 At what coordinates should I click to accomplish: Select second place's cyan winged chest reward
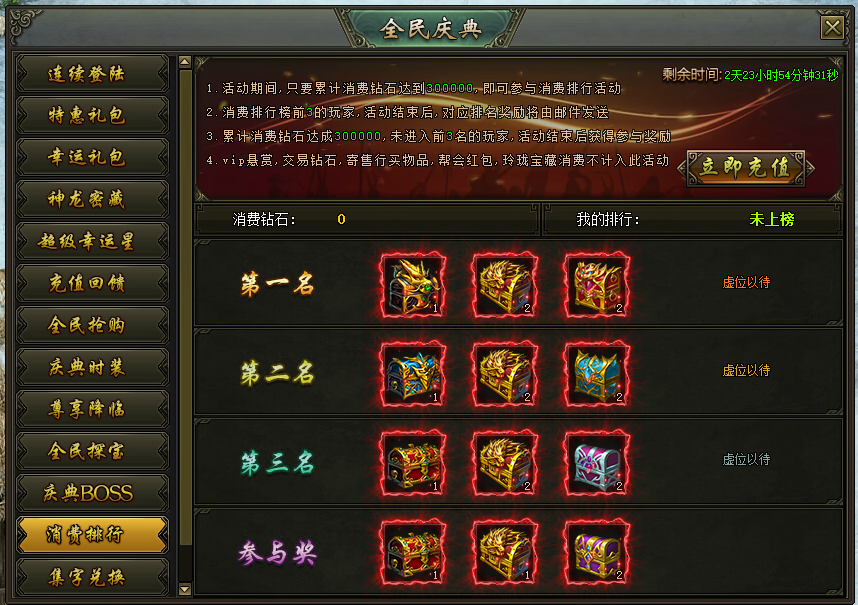tap(596, 375)
